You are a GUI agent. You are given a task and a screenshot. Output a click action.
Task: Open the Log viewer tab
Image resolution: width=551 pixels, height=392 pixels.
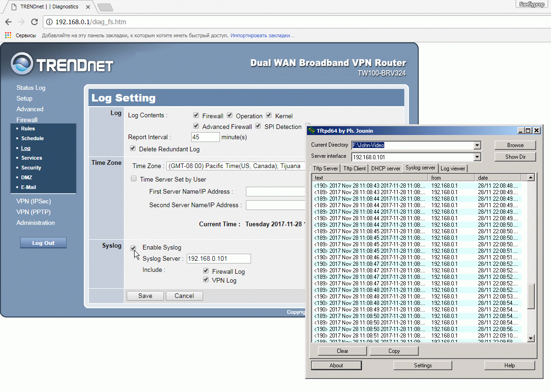[453, 168]
